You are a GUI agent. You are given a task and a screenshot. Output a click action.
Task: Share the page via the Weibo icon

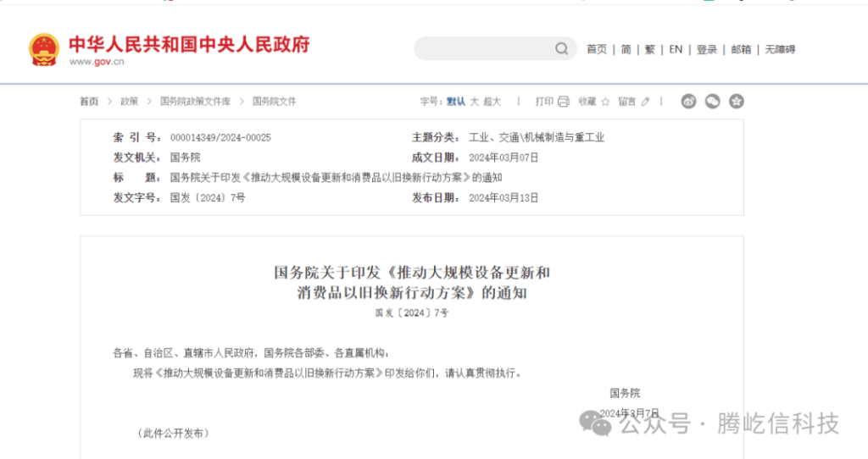(x=689, y=102)
